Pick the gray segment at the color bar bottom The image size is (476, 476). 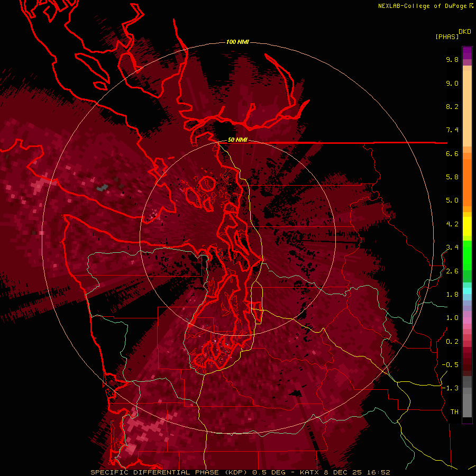(x=467, y=405)
